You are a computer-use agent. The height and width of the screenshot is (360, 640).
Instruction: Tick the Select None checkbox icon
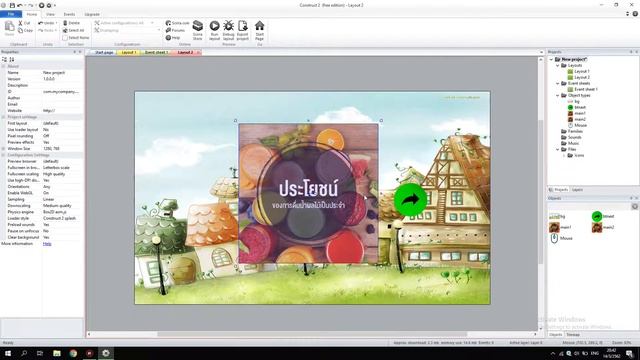[65, 38]
